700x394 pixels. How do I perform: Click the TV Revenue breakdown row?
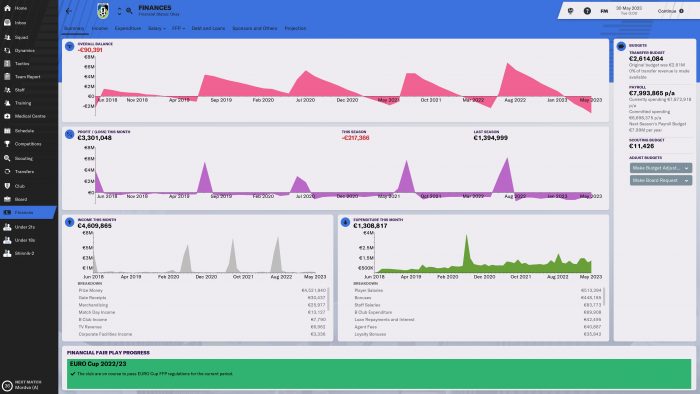coord(202,327)
